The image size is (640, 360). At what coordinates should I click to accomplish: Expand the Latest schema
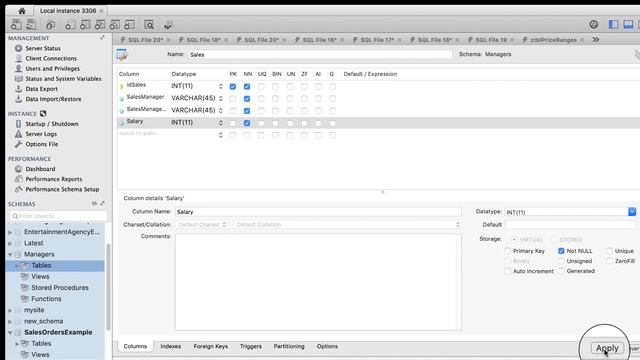coord(10,243)
